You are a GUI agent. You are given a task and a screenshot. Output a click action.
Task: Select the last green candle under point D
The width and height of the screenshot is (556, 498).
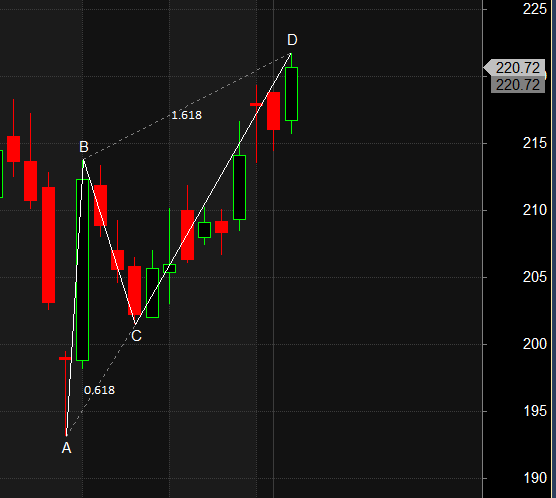pyautogui.click(x=291, y=94)
